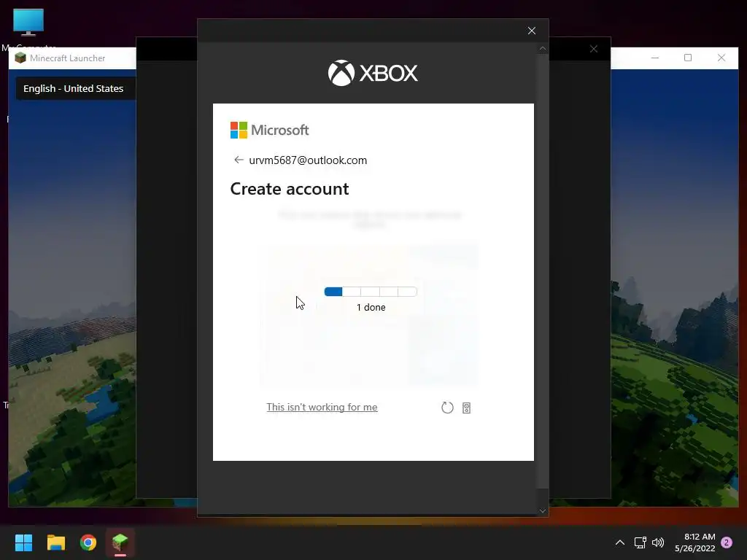Reload the captcha puzzle with the refresh icon
Viewport: 747px width, 560px height.
447,408
